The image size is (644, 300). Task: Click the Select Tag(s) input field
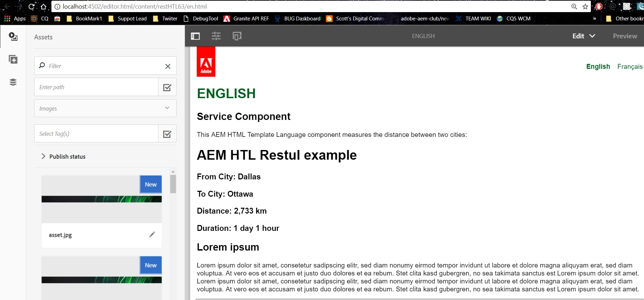click(x=96, y=134)
